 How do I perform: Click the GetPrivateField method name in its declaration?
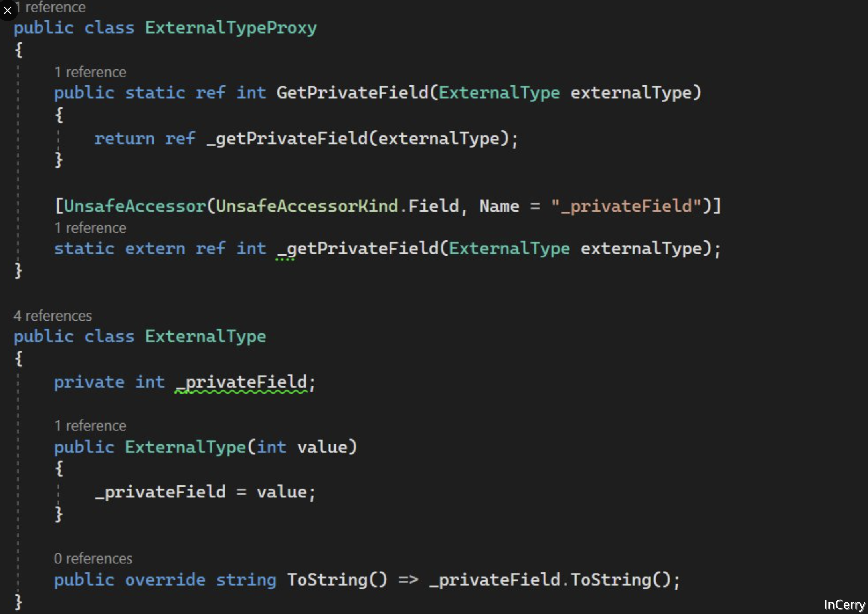point(352,93)
